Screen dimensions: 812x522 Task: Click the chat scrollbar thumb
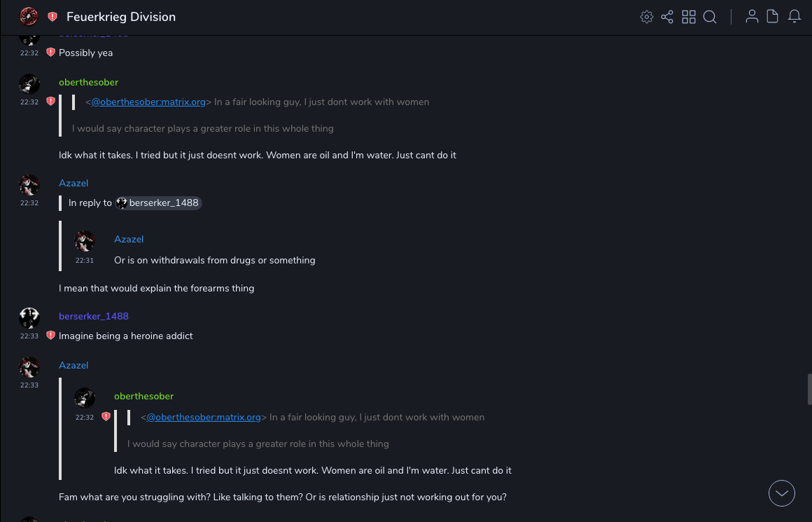pyautogui.click(x=809, y=390)
